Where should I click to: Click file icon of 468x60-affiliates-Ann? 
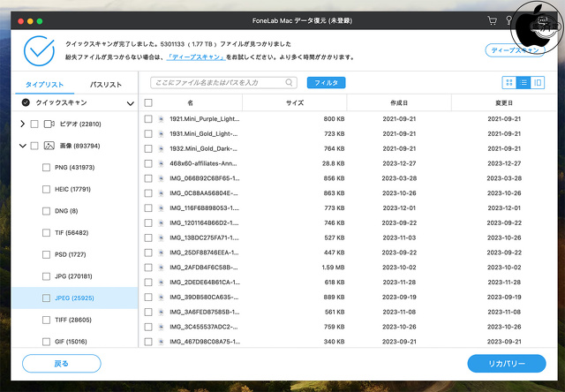(161, 163)
